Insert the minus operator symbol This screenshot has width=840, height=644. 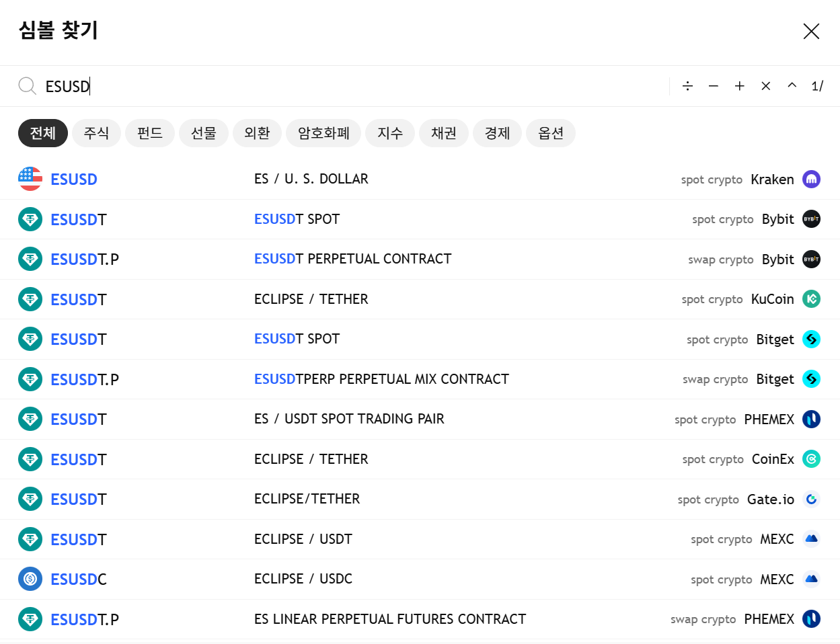point(714,86)
